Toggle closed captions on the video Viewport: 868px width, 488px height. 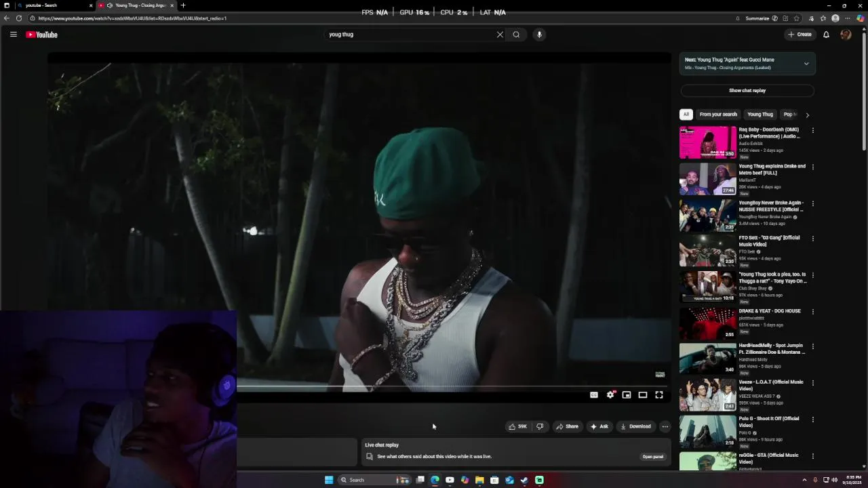pyautogui.click(x=594, y=394)
